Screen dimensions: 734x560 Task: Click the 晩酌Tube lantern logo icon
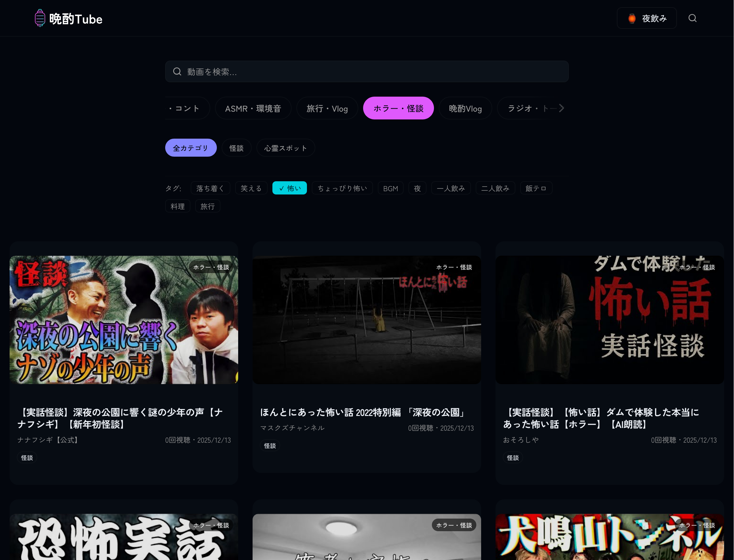pyautogui.click(x=40, y=18)
